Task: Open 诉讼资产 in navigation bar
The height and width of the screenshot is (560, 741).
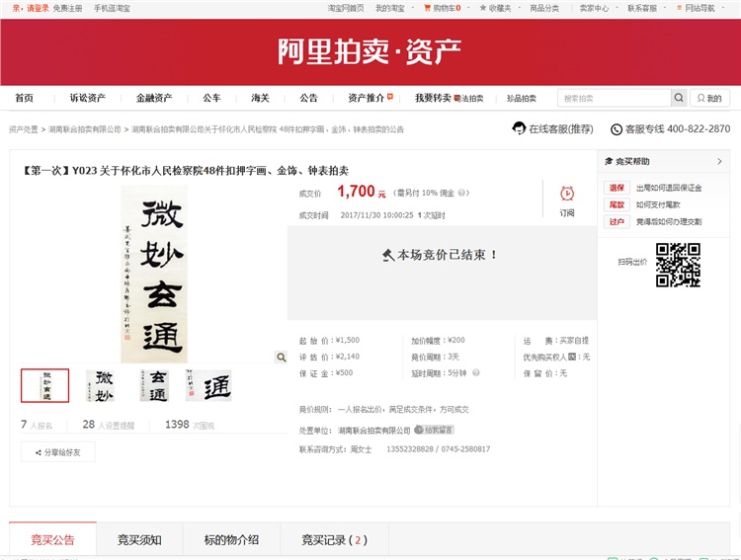Action: (87, 98)
